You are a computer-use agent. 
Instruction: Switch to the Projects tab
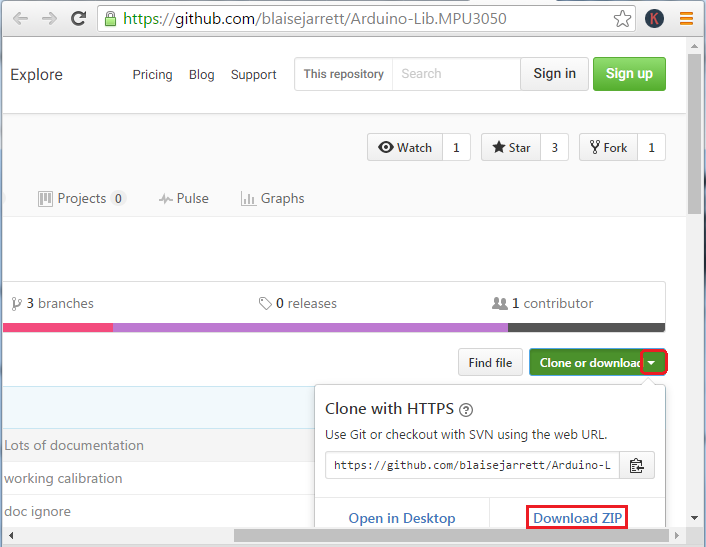[x=81, y=199]
